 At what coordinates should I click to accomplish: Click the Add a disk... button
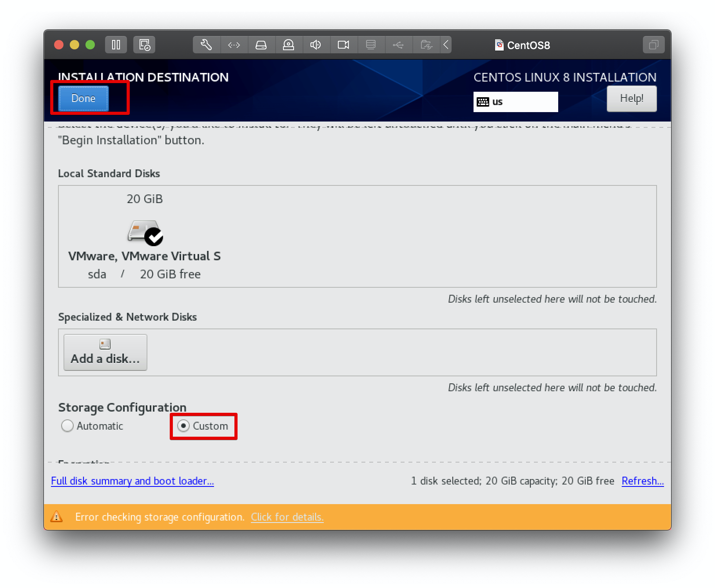(105, 352)
